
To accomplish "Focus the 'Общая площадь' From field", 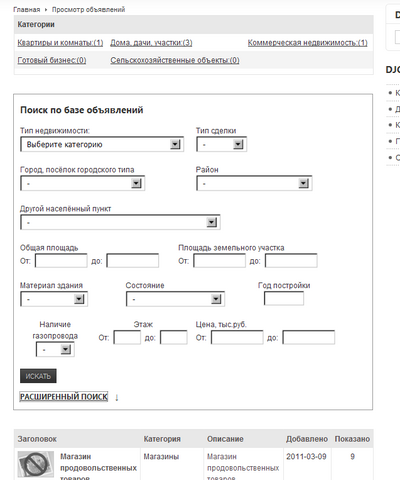I will [x=61, y=261].
